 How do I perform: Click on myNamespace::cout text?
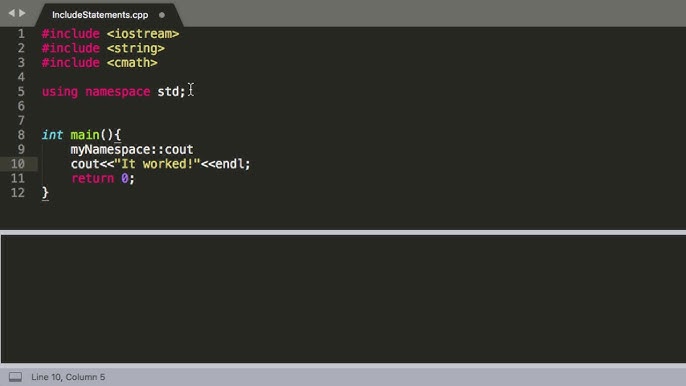click(132, 149)
